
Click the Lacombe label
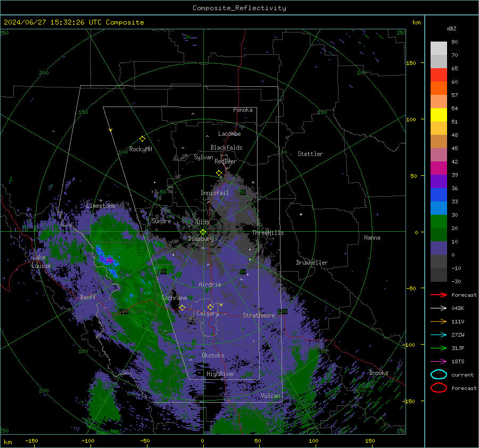pyautogui.click(x=229, y=134)
